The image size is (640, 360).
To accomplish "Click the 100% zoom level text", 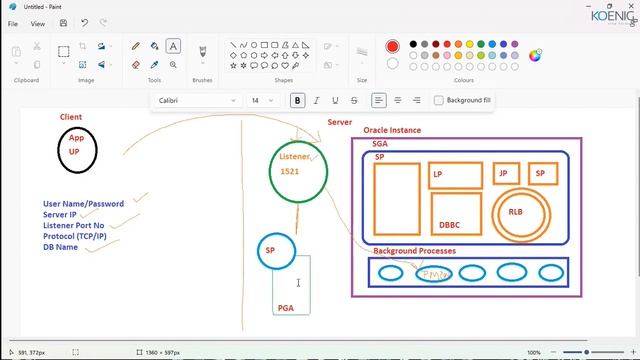I will (x=534, y=352).
